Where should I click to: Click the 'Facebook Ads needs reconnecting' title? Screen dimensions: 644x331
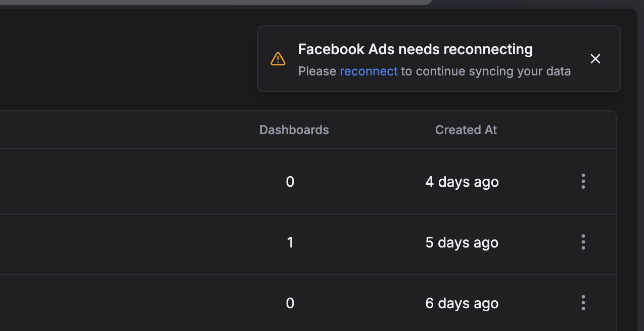(416, 49)
